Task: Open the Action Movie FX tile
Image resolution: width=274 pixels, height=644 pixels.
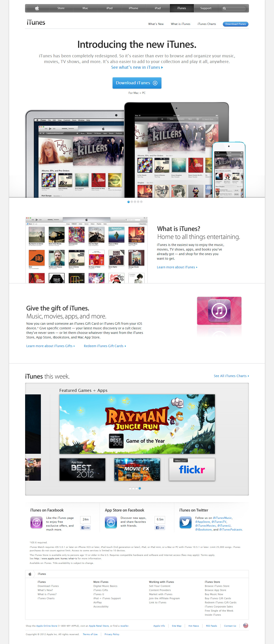Action: tap(137, 470)
